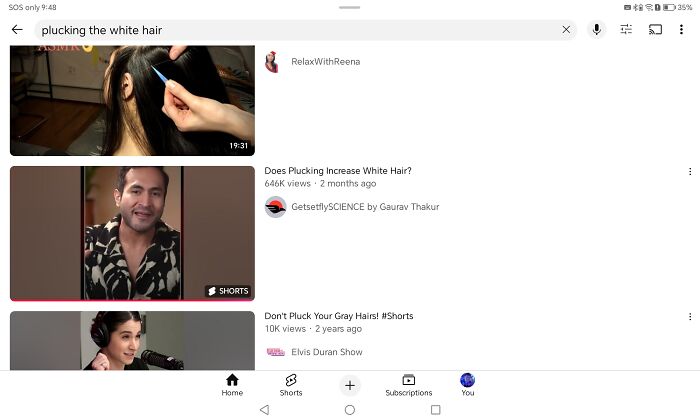Open the top-right more options menu

click(682, 30)
